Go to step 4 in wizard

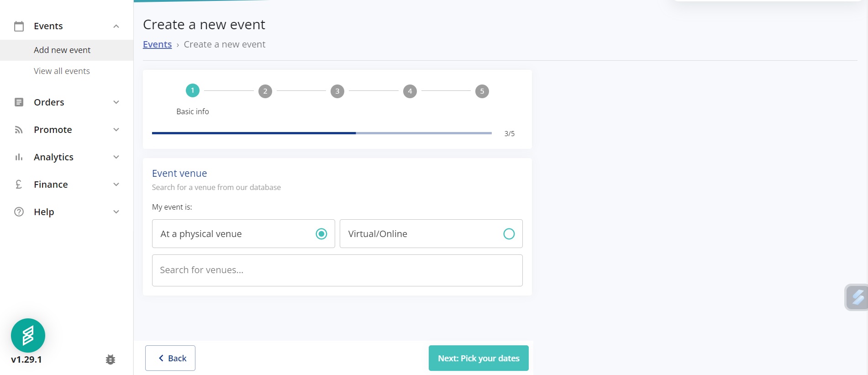point(410,91)
